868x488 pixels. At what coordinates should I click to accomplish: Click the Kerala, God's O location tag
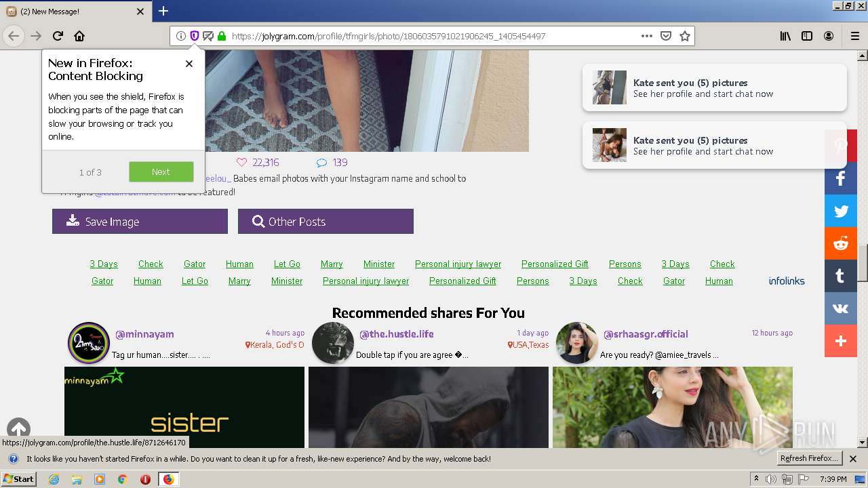pos(275,345)
